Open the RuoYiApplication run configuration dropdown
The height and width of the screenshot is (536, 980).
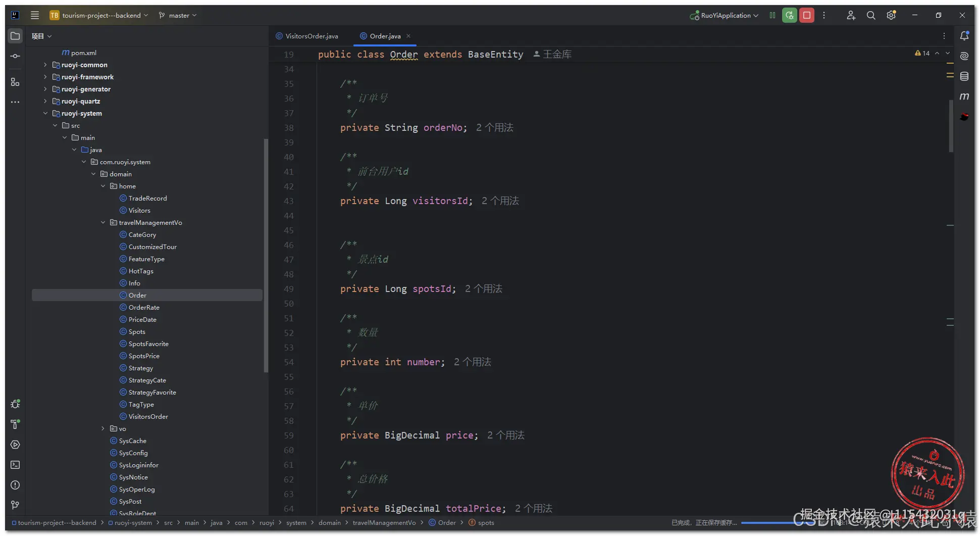(724, 15)
